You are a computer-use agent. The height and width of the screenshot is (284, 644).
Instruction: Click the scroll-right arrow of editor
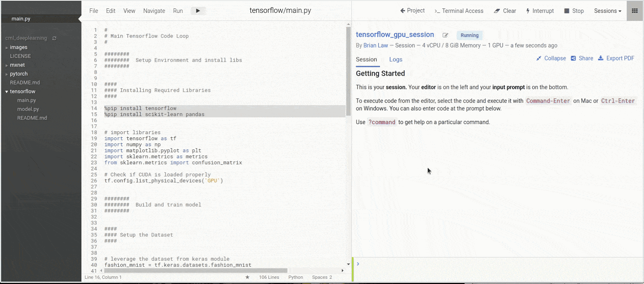coord(343,271)
